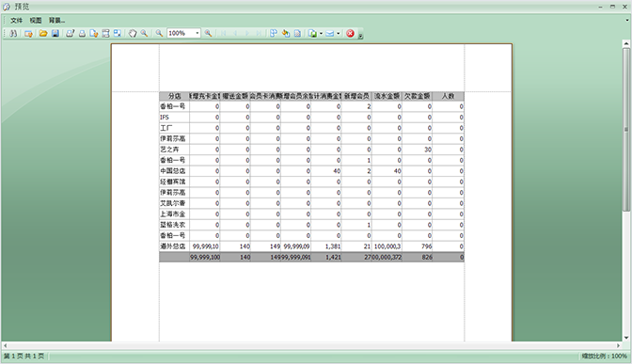The height and width of the screenshot is (364, 632).
Task: Open the 背景 menu
Action: click(56, 21)
